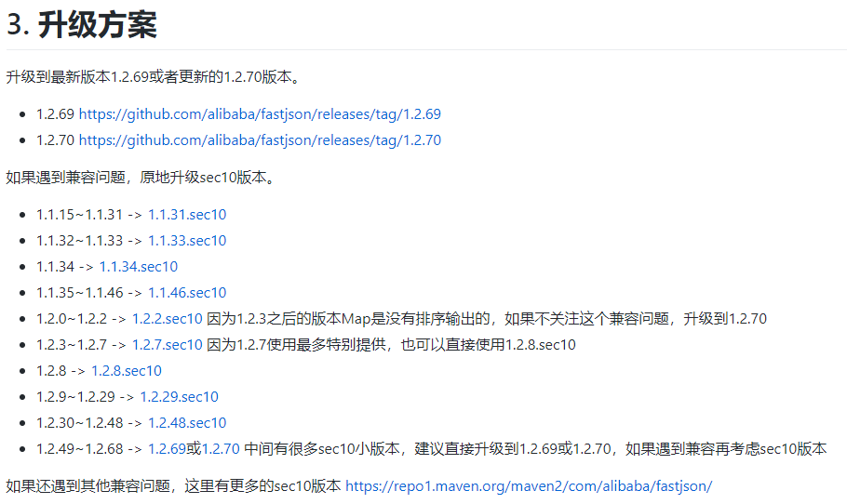
Task: Open the 1.1.33.sec10 version link
Action: [x=187, y=241]
